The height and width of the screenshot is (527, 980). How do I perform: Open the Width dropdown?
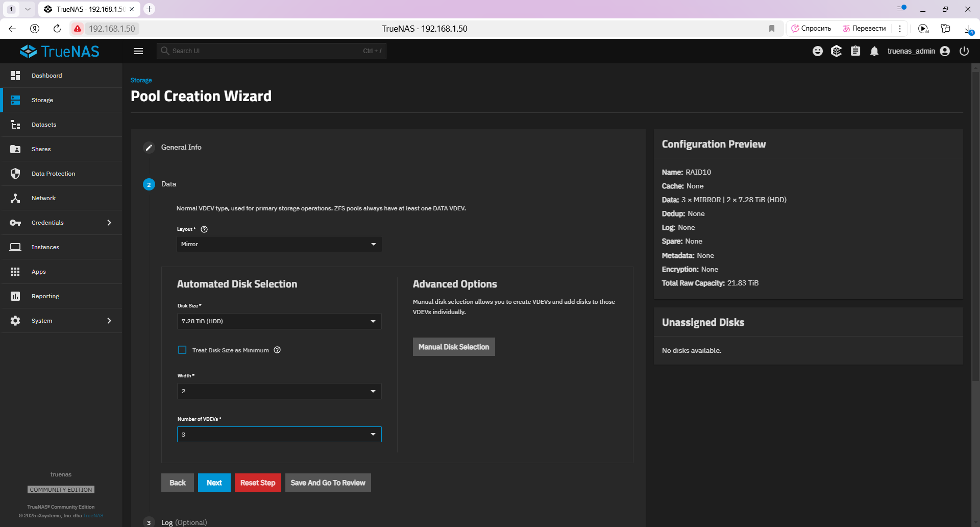click(279, 391)
